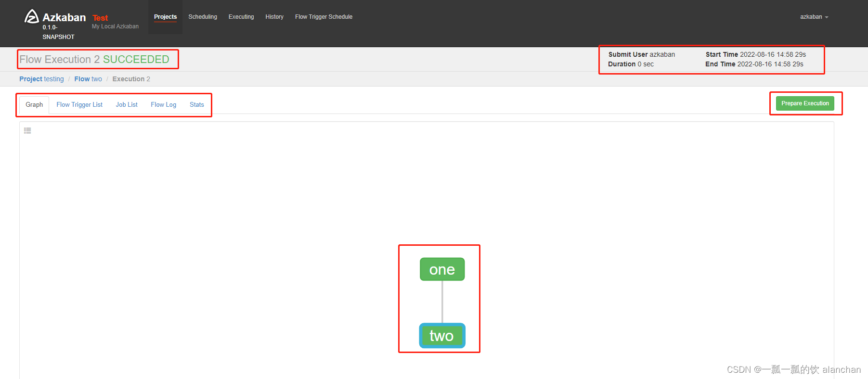Open the Executing page

[x=241, y=17]
